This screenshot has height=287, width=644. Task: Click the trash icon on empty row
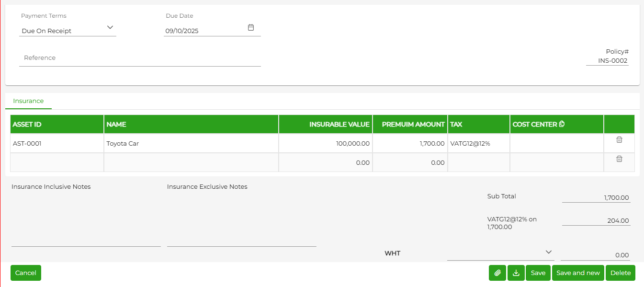[x=619, y=159]
